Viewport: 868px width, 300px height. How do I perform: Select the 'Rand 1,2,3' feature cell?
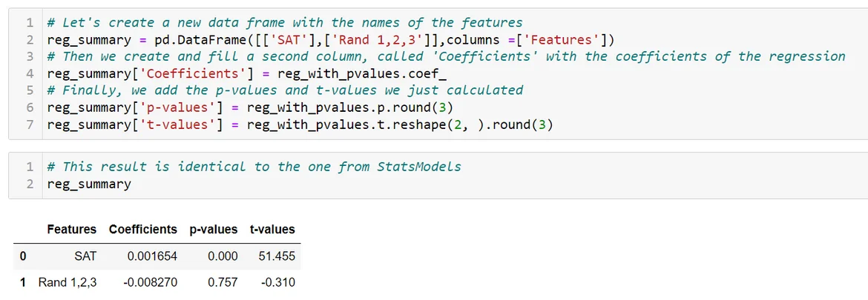point(68,282)
